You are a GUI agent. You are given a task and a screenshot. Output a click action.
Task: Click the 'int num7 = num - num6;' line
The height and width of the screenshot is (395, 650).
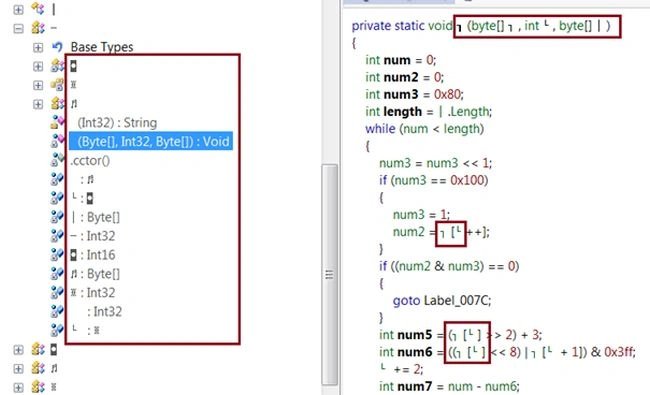449,386
